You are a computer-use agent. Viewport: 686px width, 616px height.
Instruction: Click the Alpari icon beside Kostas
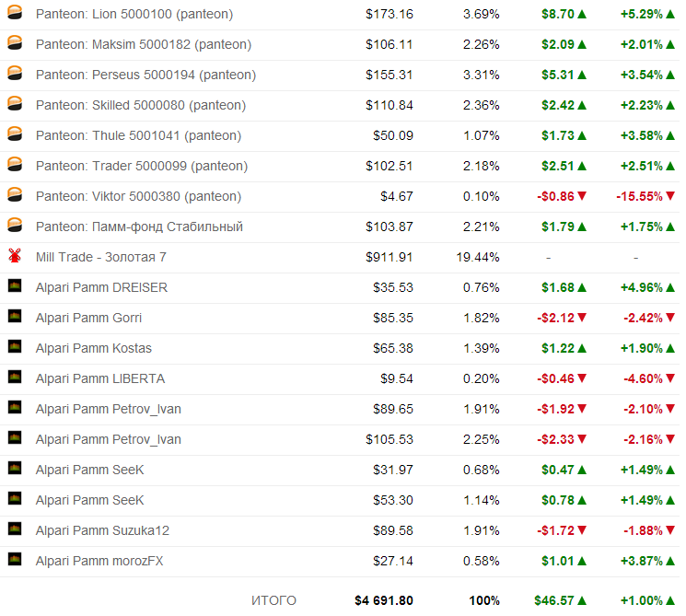[15, 346]
